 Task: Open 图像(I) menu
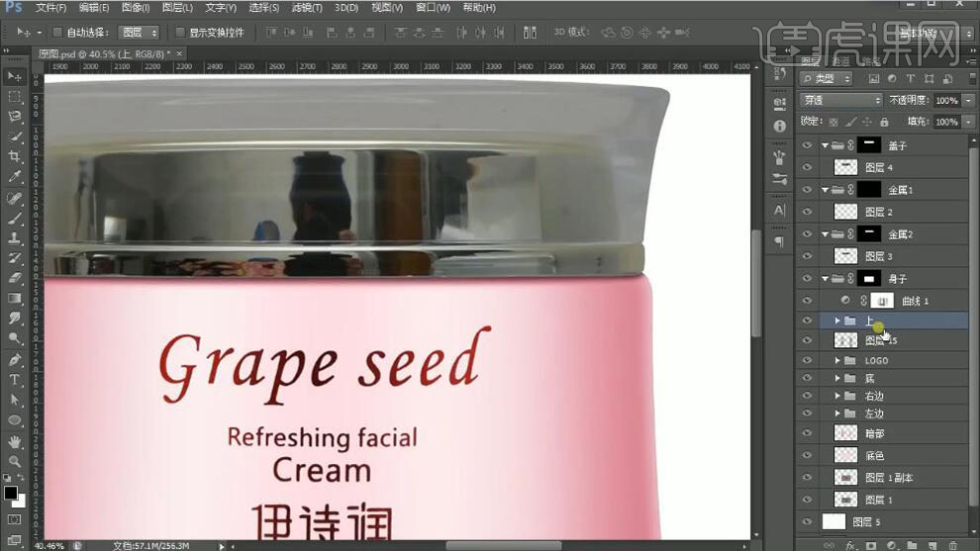pyautogui.click(x=136, y=8)
